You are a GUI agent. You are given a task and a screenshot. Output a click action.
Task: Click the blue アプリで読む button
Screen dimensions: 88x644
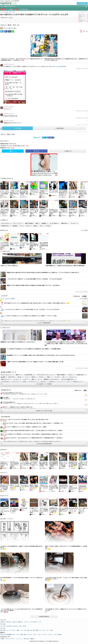click(x=18, y=128)
